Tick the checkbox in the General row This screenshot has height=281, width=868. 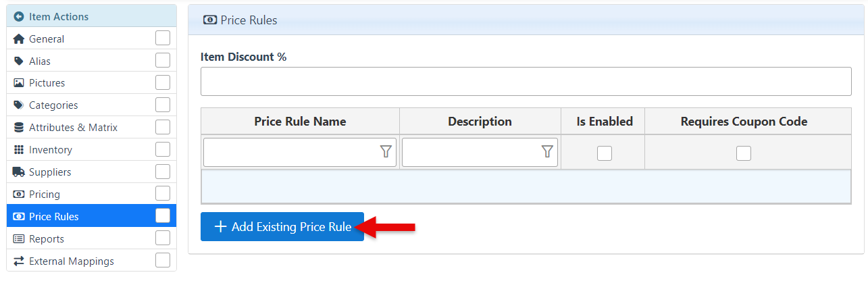click(163, 39)
